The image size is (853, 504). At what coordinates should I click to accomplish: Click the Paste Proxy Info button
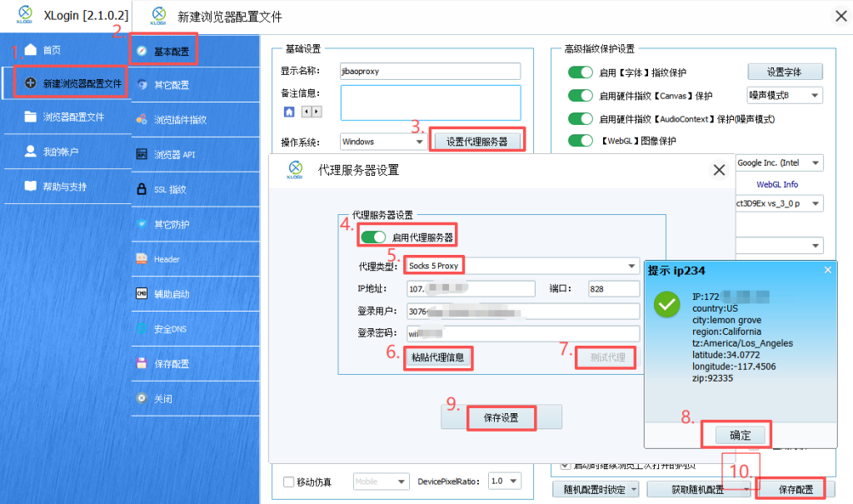click(438, 358)
